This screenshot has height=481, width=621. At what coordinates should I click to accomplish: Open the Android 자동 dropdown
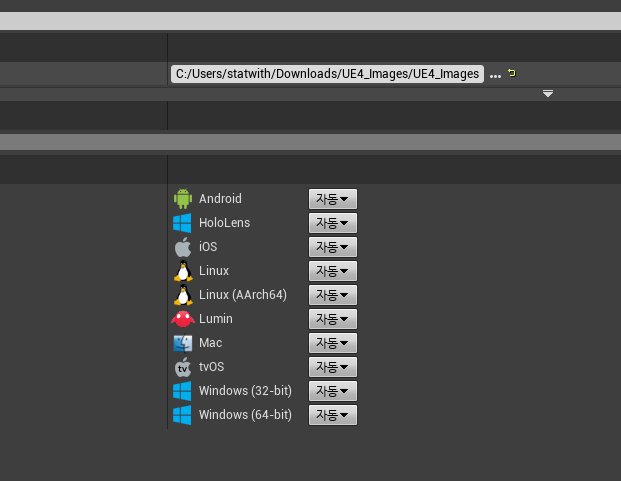(333, 199)
